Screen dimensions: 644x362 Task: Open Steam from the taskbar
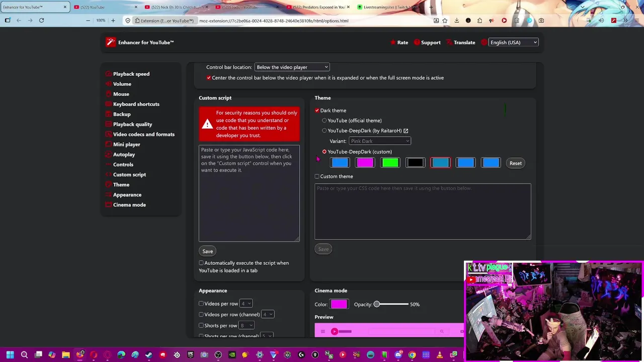point(149,355)
